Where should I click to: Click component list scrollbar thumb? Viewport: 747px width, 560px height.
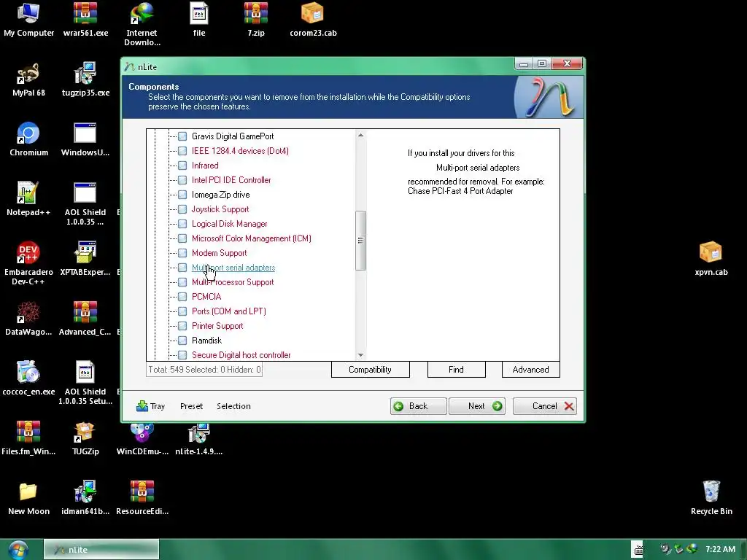[360, 241]
